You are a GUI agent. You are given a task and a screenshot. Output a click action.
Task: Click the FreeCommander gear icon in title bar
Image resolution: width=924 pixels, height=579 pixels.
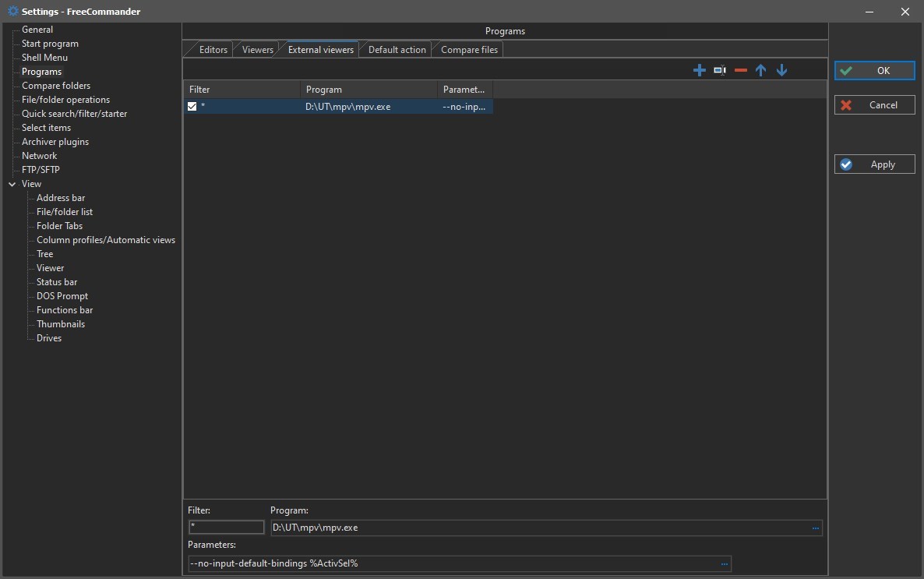13,11
